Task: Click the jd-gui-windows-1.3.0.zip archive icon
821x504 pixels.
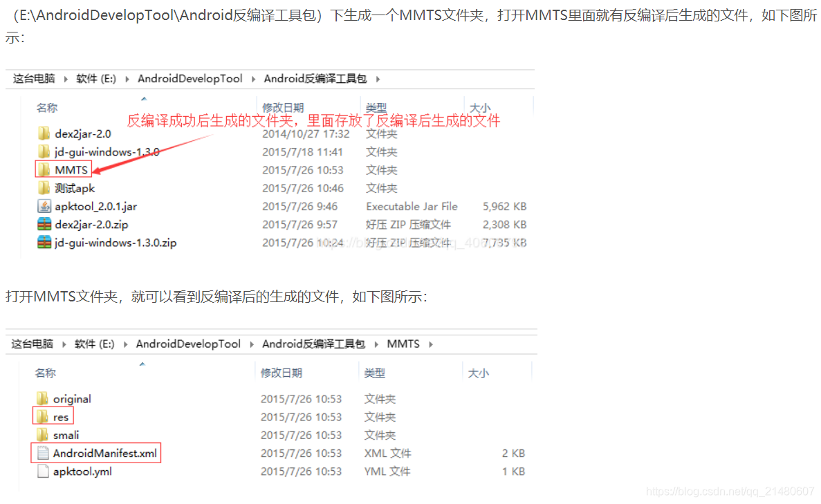Action: [44, 242]
